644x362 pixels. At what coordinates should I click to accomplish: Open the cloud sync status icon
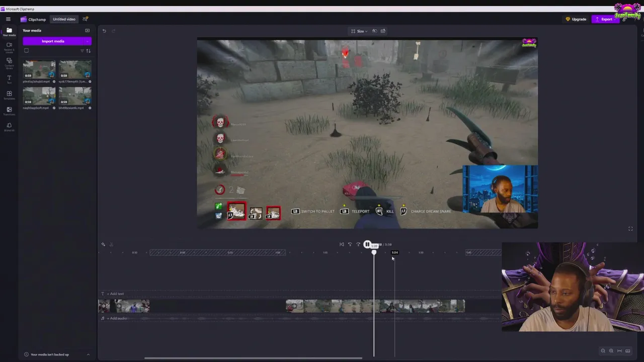click(x=85, y=19)
